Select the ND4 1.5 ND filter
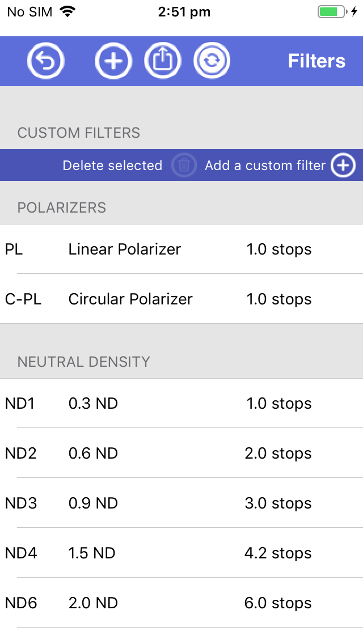Screen dimensions: 363x644 tap(181, 553)
